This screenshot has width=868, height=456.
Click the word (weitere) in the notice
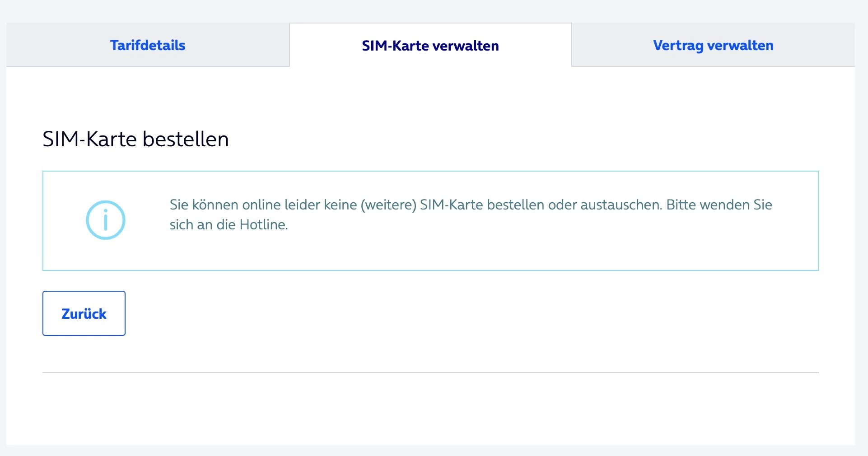pos(388,205)
